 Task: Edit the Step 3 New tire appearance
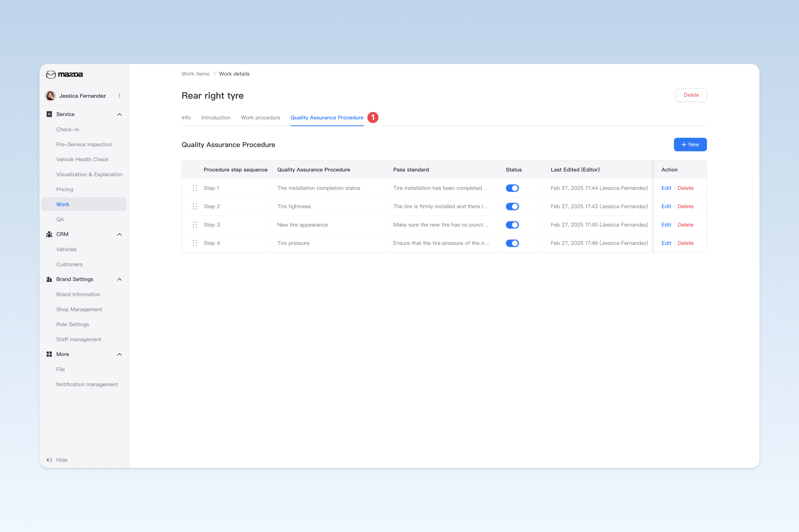click(666, 225)
